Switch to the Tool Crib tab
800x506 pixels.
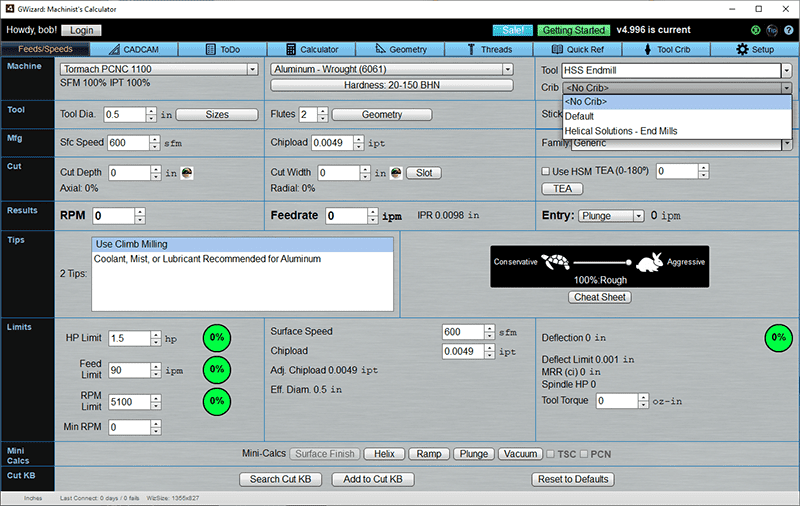coord(666,49)
